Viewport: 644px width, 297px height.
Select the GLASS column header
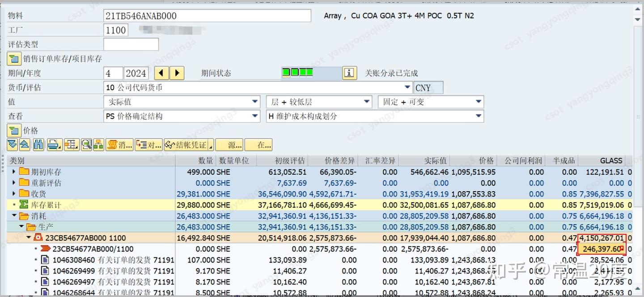click(611, 160)
